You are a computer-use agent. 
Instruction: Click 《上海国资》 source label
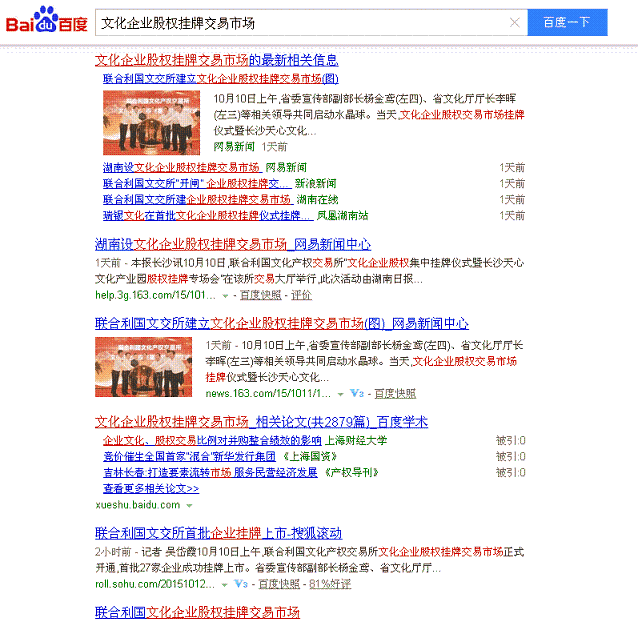click(310, 456)
